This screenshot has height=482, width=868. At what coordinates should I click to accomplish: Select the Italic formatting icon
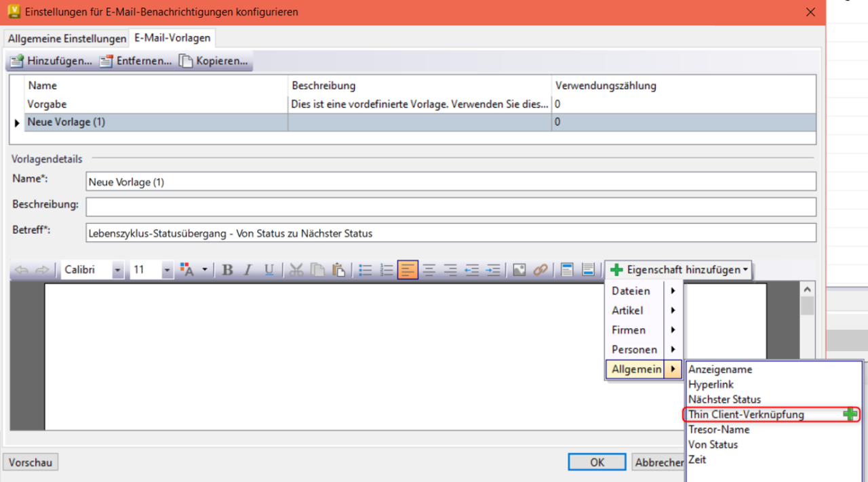point(248,269)
